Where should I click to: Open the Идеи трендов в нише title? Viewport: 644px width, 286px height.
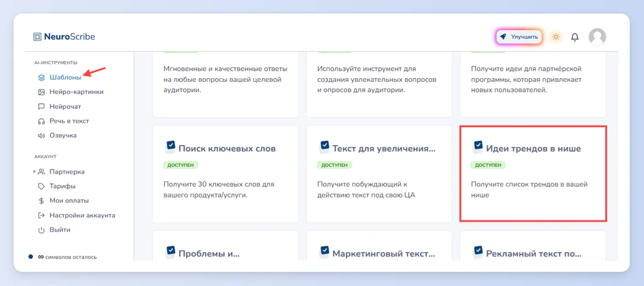coord(534,149)
